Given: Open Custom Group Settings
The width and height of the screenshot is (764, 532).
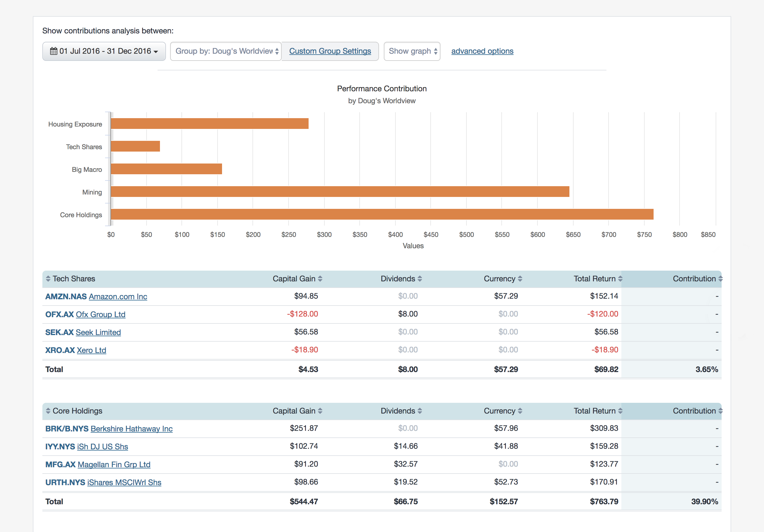Looking at the screenshot, I should tap(330, 51).
